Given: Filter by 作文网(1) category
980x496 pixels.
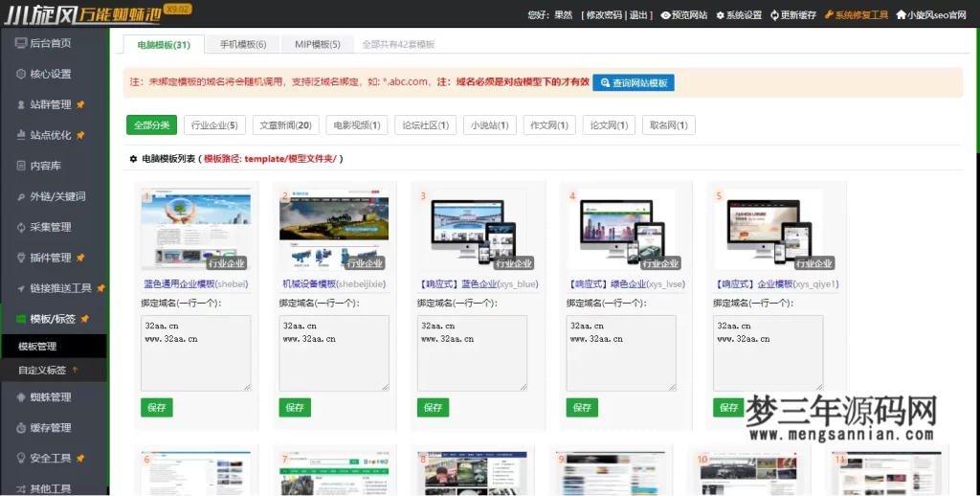Looking at the screenshot, I should (x=549, y=125).
